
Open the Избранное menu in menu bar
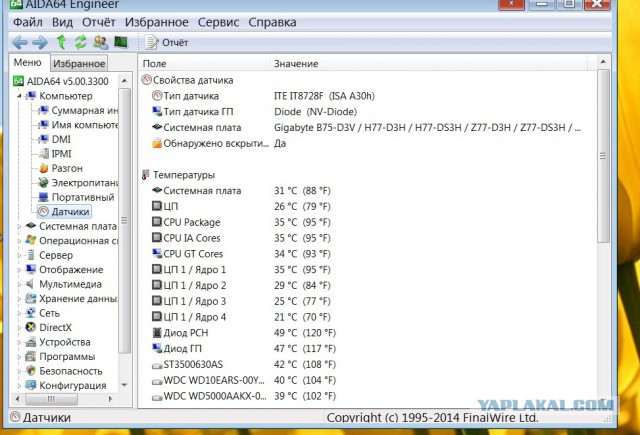(157, 22)
